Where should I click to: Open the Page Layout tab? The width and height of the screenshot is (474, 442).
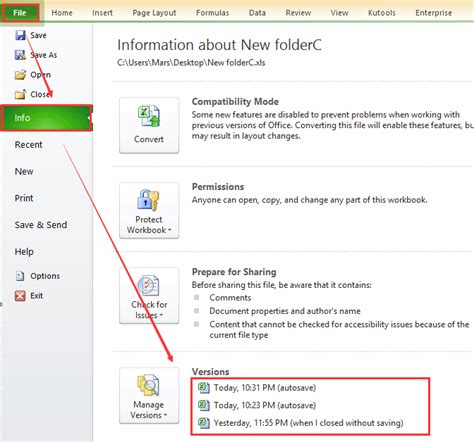pos(154,13)
